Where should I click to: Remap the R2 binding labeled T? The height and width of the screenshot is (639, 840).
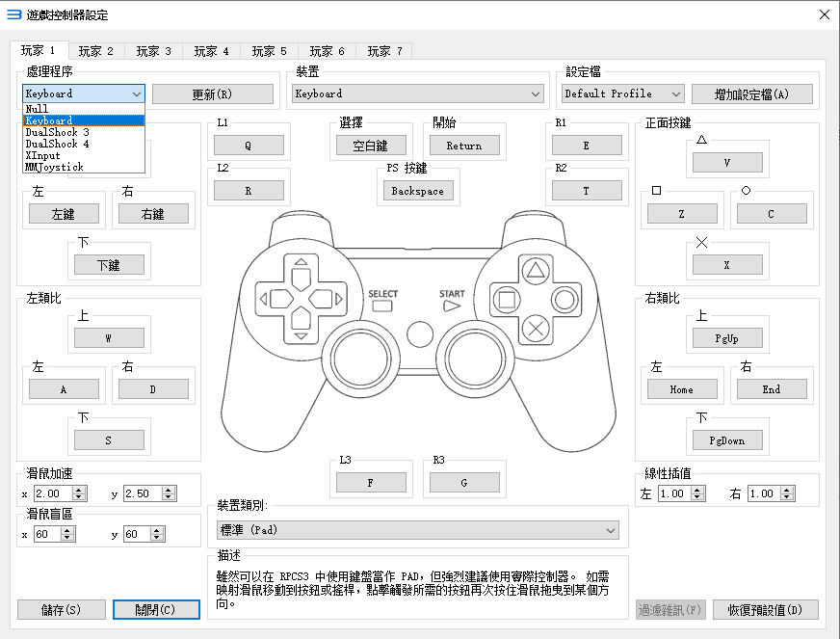click(x=586, y=190)
